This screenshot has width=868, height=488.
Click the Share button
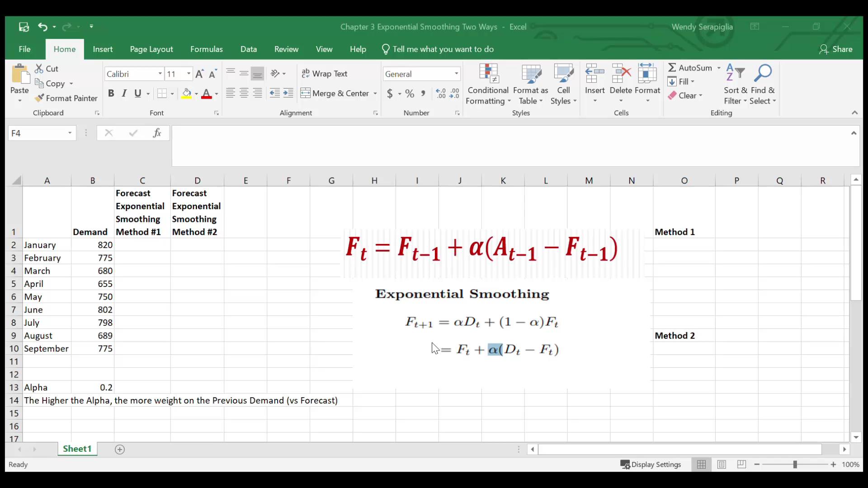click(836, 49)
